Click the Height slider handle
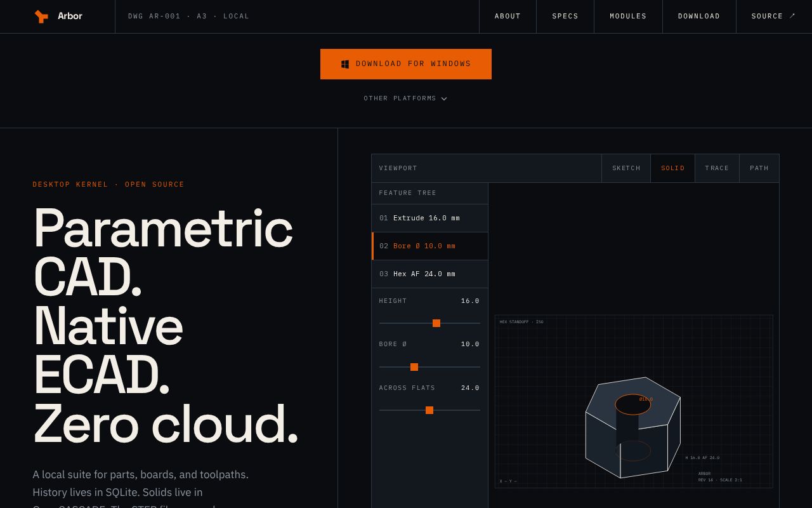The image size is (812, 508). [x=436, y=323]
